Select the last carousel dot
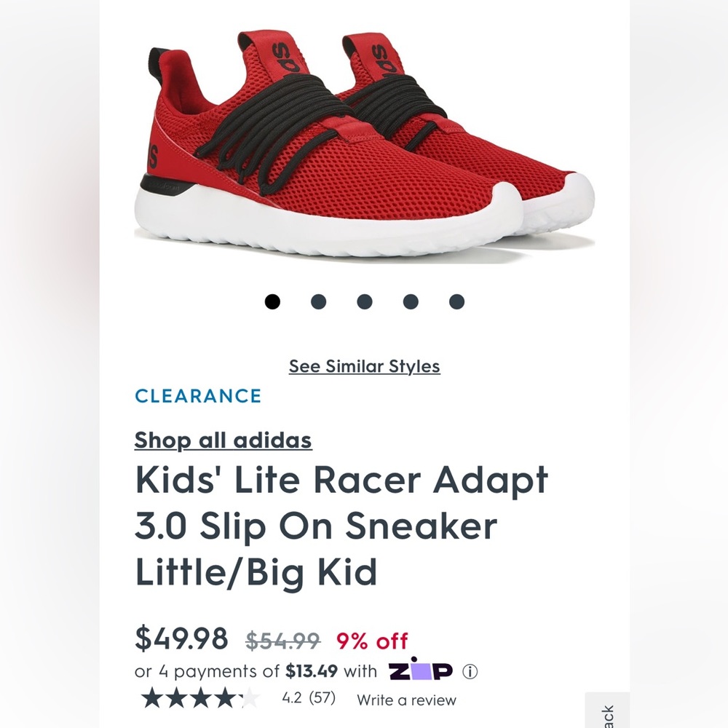728x728 pixels. point(456,301)
